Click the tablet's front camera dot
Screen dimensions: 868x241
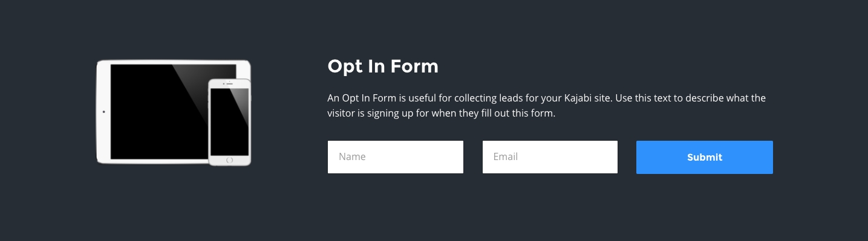tap(103, 112)
